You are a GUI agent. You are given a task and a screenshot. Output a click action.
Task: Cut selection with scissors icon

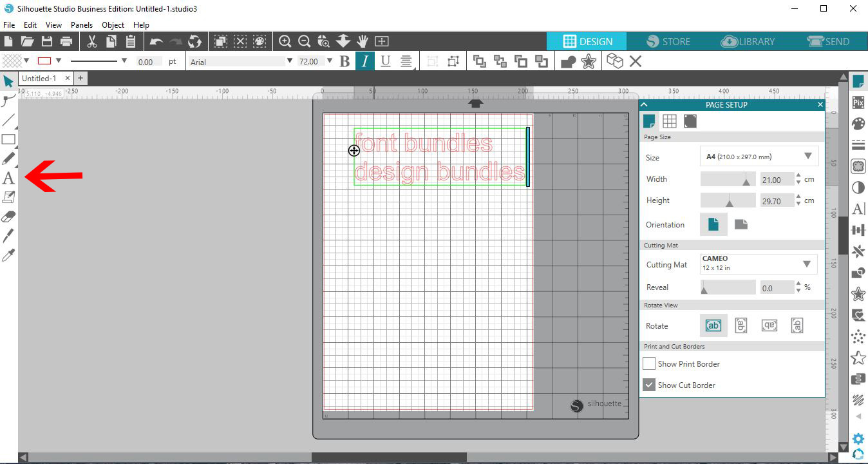(91, 41)
